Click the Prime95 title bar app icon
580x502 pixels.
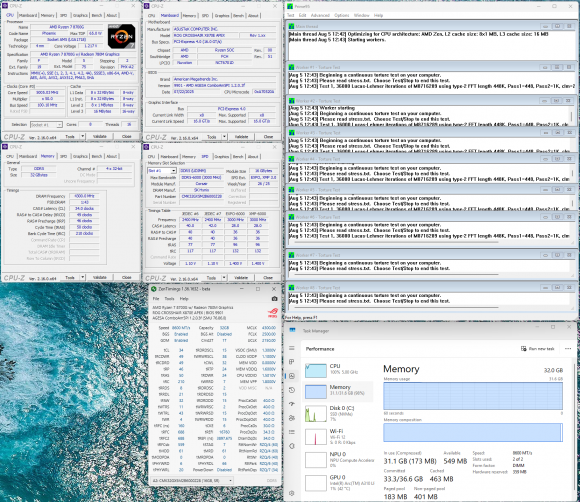click(x=290, y=6)
